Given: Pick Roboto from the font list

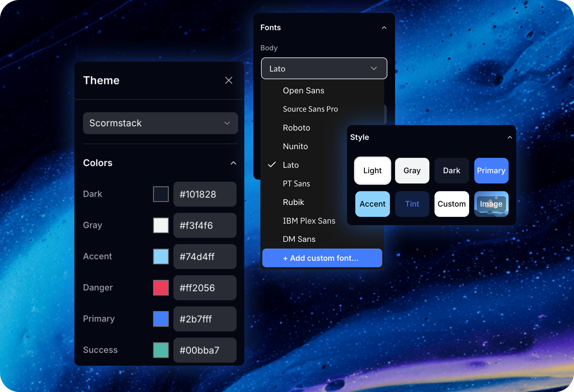Looking at the screenshot, I should point(296,128).
